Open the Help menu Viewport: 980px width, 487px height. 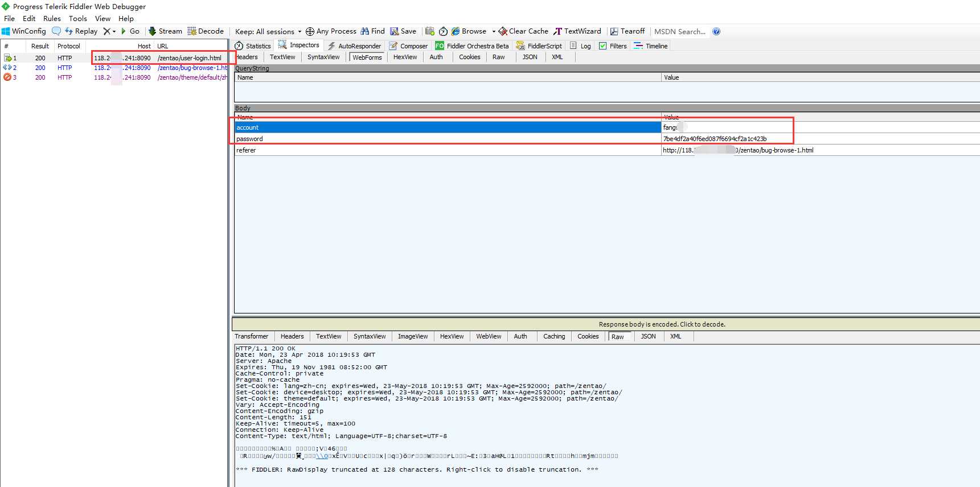[126, 19]
